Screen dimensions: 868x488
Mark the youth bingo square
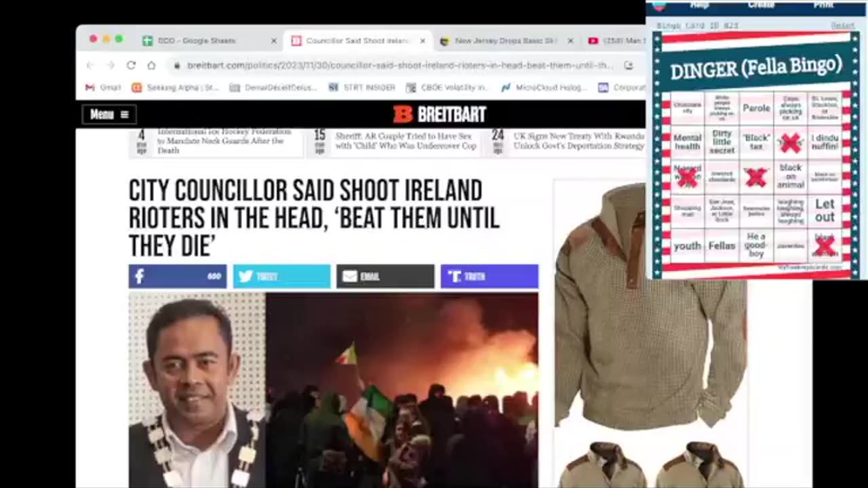coord(687,246)
